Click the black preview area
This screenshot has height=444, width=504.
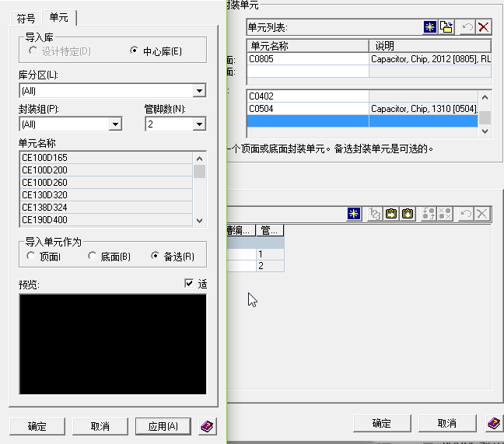[x=113, y=344]
